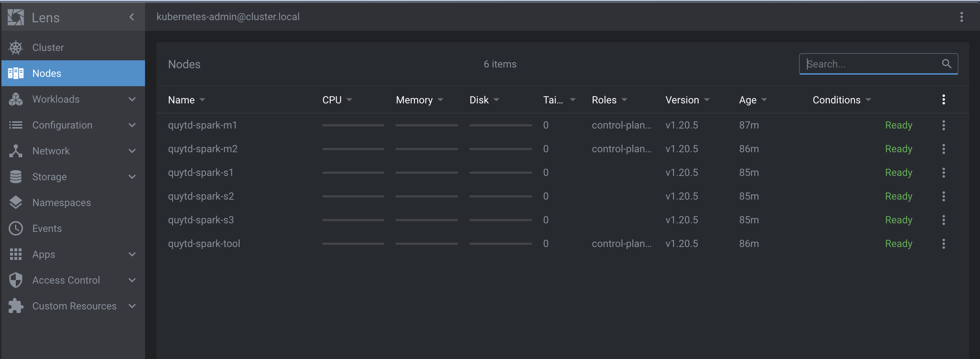
Task: Open the Workloads menu item
Action: click(x=73, y=99)
